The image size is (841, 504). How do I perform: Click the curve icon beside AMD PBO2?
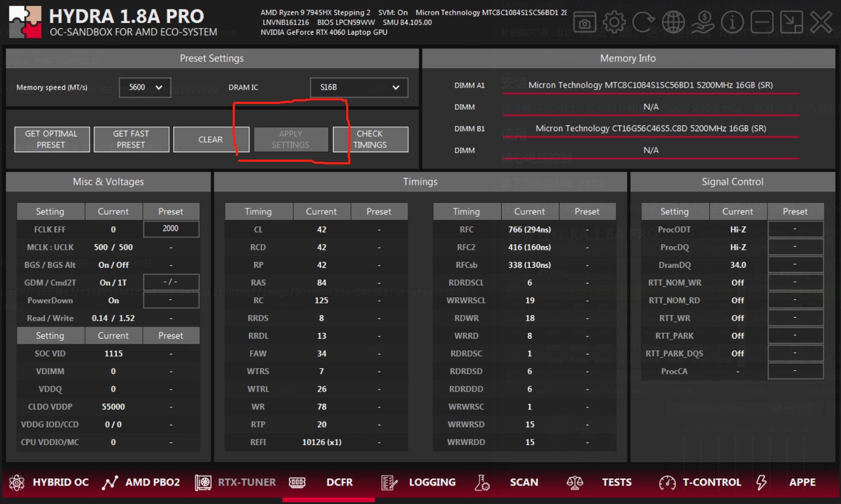tap(110, 482)
